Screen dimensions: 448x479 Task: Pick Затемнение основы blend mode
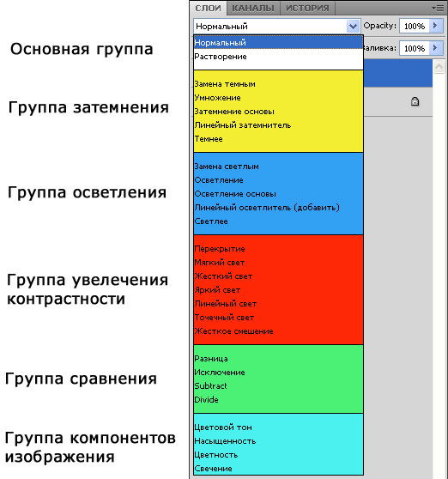tap(278, 112)
